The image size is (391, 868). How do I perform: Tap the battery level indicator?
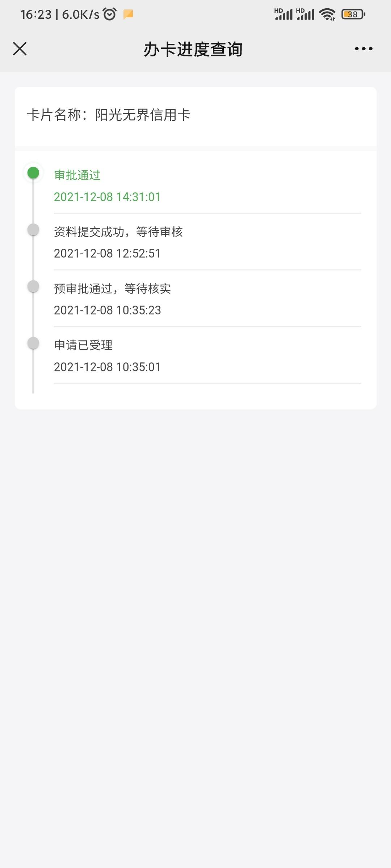(353, 14)
